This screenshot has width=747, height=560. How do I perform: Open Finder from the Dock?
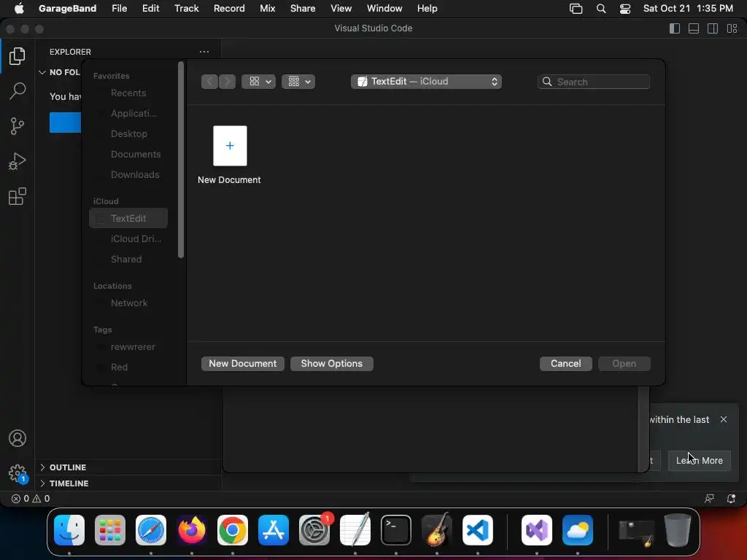(69, 530)
